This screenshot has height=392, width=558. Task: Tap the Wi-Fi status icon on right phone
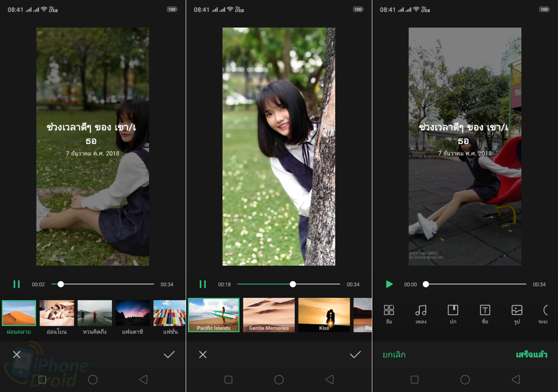point(416,9)
